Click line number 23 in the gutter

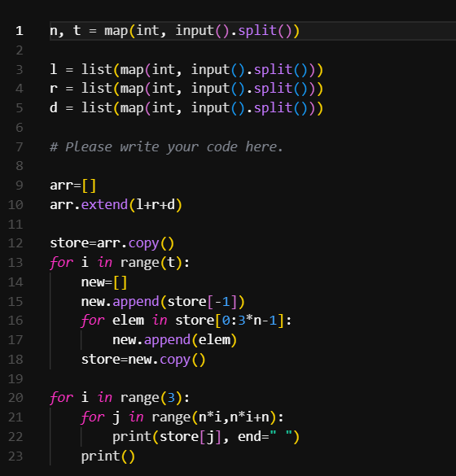(x=15, y=456)
